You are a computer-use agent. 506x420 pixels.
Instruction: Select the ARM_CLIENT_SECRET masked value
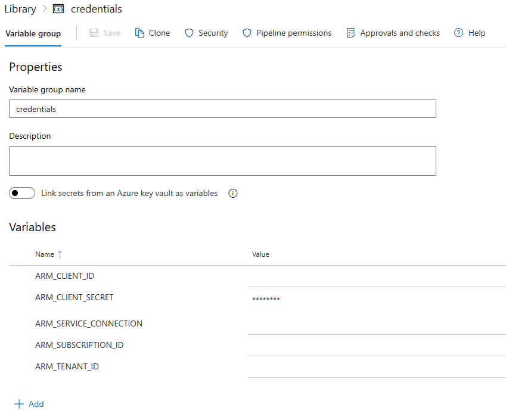click(x=266, y=299)
